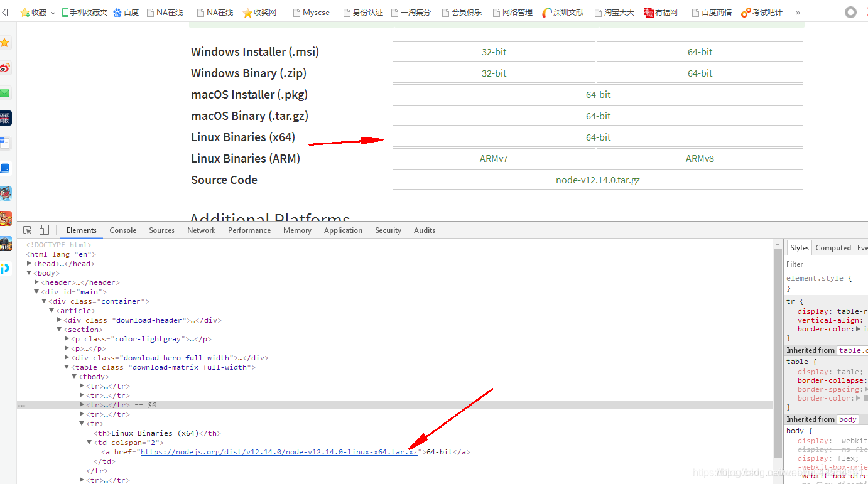
Task: Open the 深圳文献 bookmark
Action: (563, 13)
